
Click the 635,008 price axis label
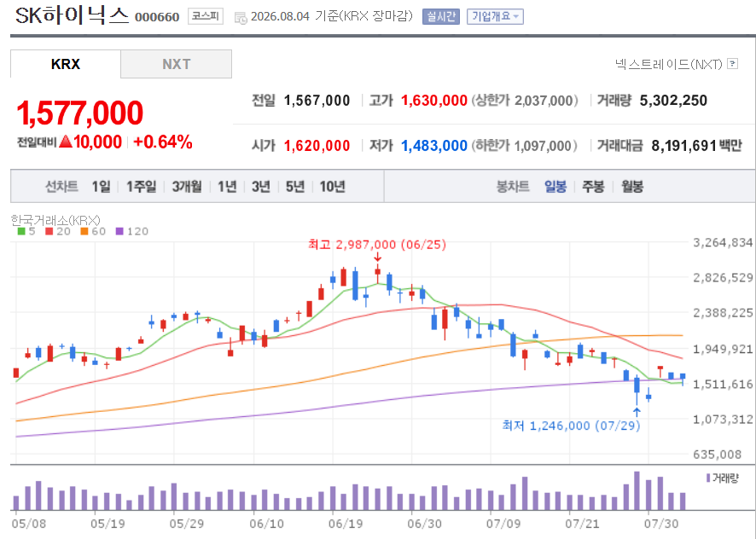pyautogui.click(x=717, y=455)
